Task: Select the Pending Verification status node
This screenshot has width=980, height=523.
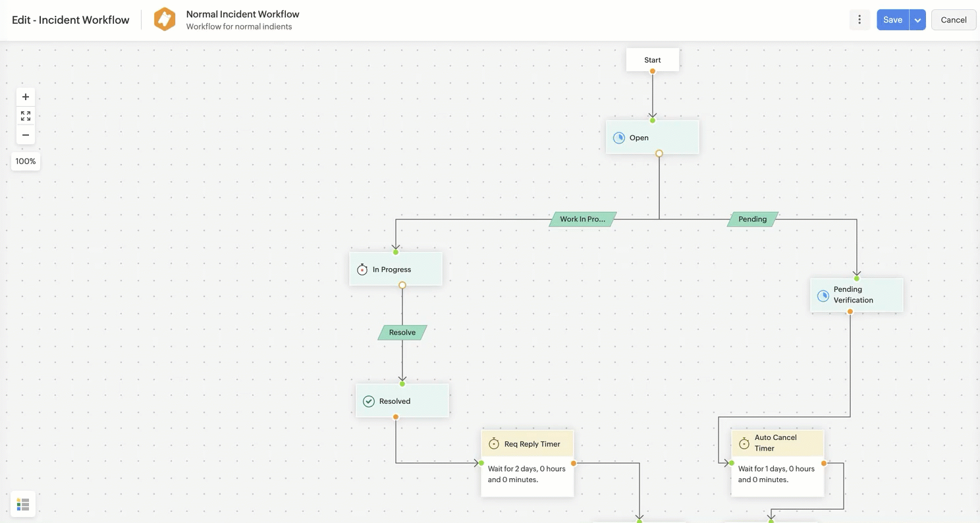Action: [x=856, y=294]
